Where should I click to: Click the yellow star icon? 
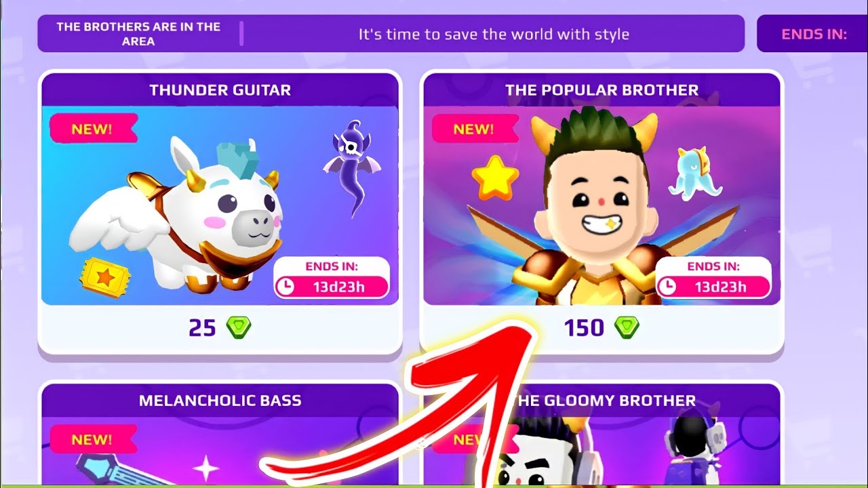pos(495,177)
